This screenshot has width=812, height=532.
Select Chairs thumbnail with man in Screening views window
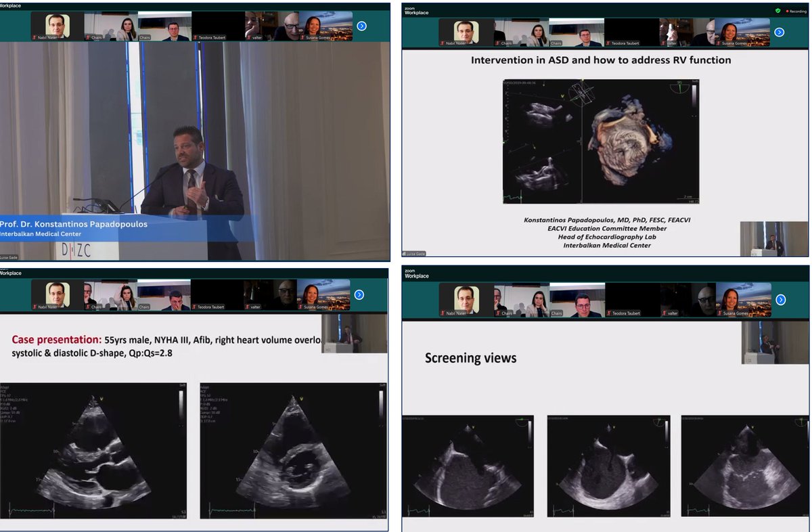[x=577, y=300]
